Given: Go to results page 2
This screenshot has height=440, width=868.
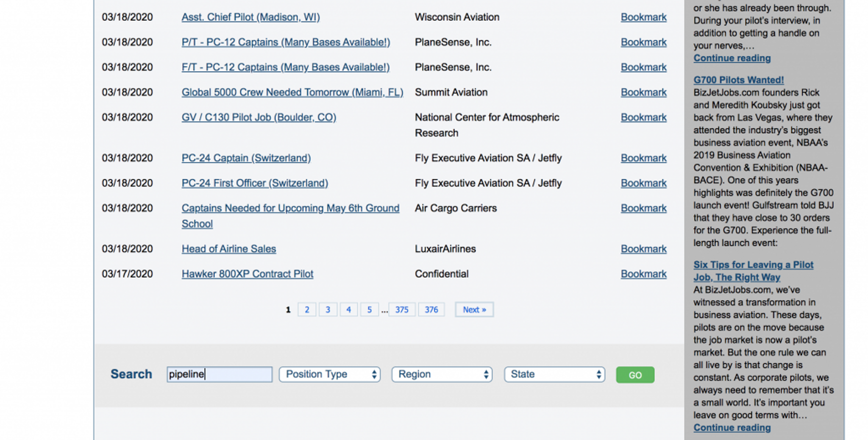Looking at the screenshot, I should (307, 309).
